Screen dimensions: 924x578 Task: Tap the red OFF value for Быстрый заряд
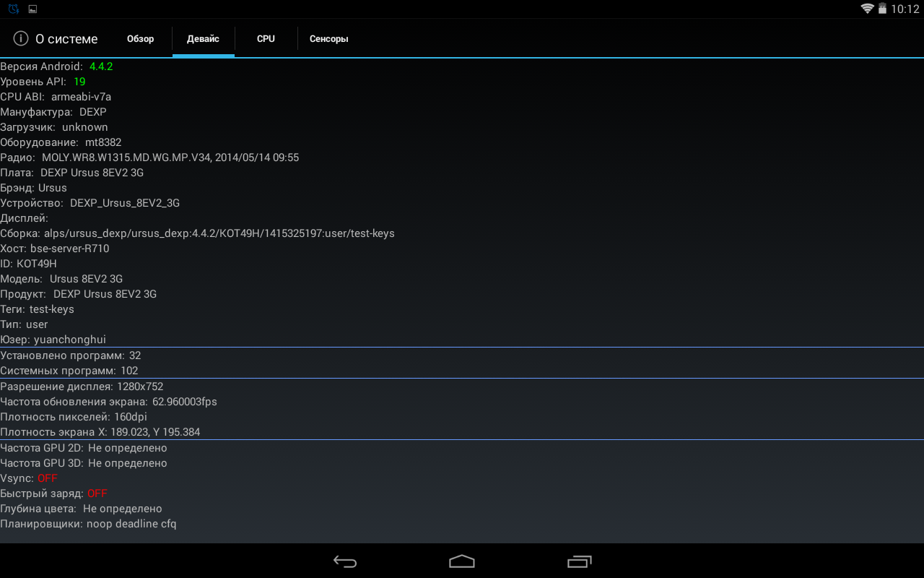coord(97,493)
